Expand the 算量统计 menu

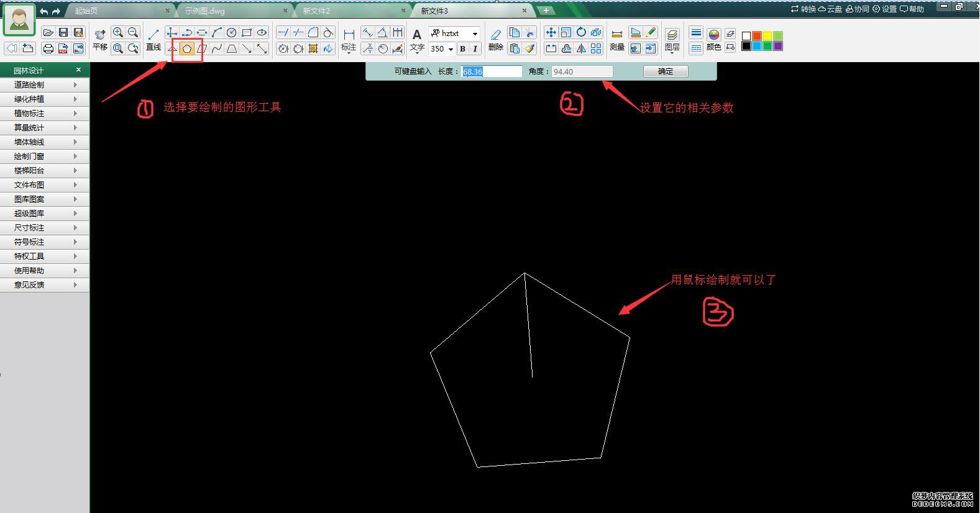pyautogui.click(x=45, y=127)
